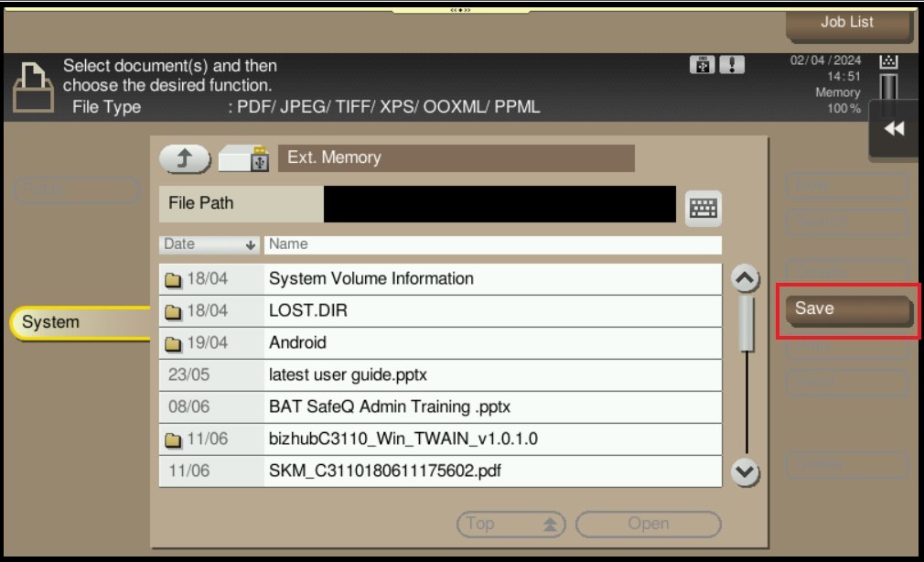Image resolution: width=924 pixels, height=562 pixels.
Task: Click the toner indicator icon
Action: click(x=888, y=61)
